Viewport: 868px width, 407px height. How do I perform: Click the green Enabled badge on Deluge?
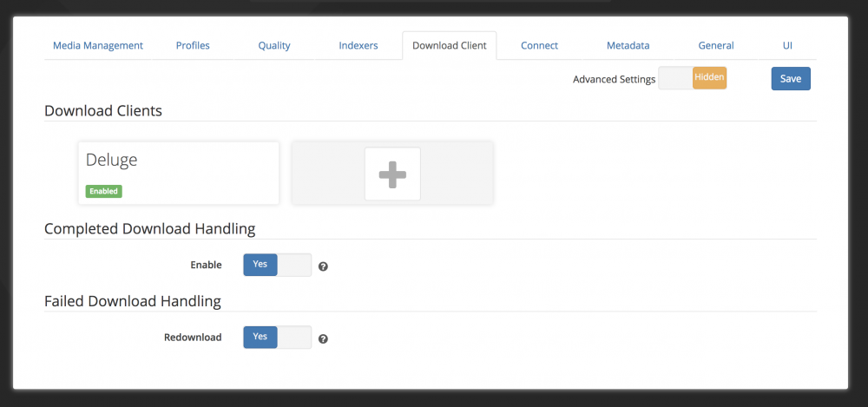pyautogui.click(x=103, y=191)
